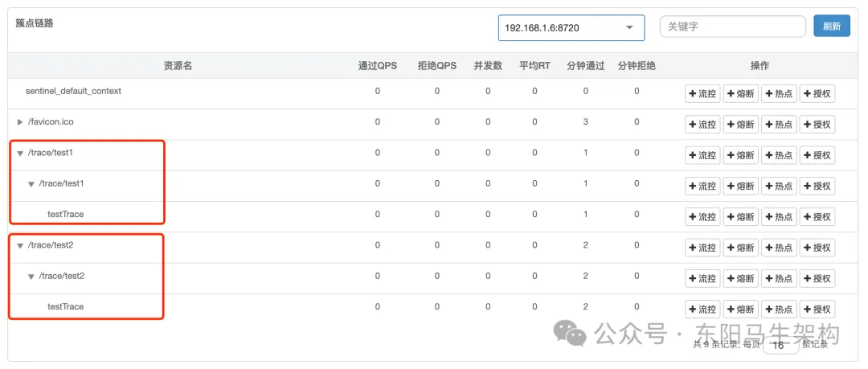Click 分钟通过 value 3 in /favicon.ico row
Viewport: 868px width, 369px height.
tap(586, 121)
